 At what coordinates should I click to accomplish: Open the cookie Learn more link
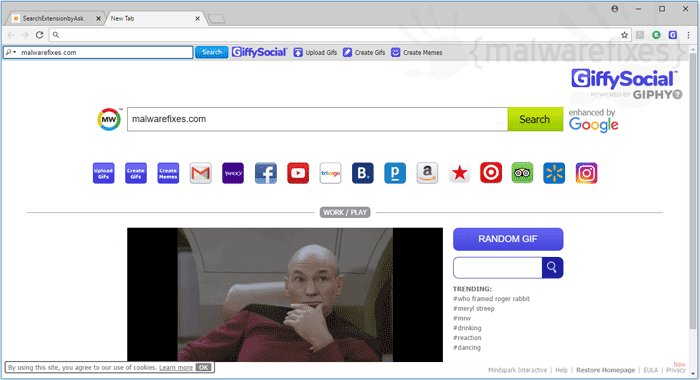click(176, 367)
